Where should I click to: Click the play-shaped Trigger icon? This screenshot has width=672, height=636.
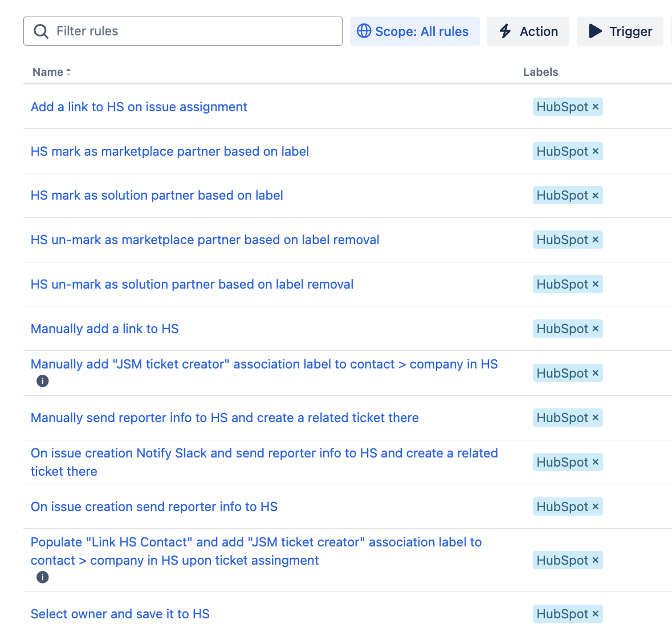coord(595,31)
